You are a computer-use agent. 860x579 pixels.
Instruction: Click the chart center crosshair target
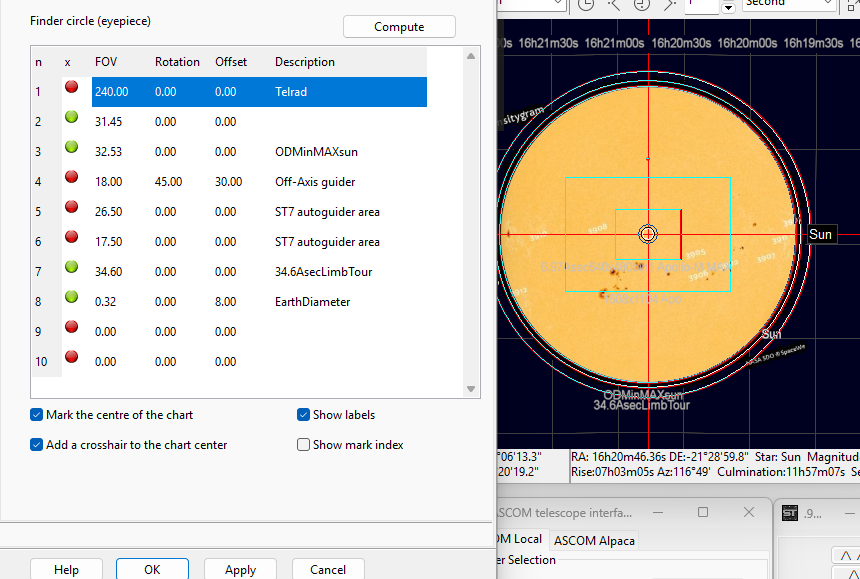click(648, 234)
